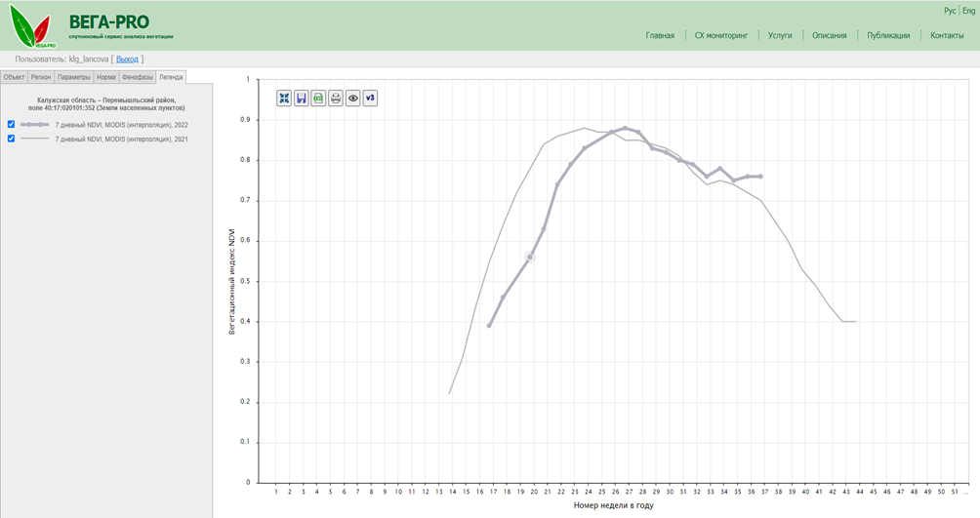Click the highlighted 2022 data point near week 20
Image resolution: width=980 pixels, height=518 pixels.
530,257
